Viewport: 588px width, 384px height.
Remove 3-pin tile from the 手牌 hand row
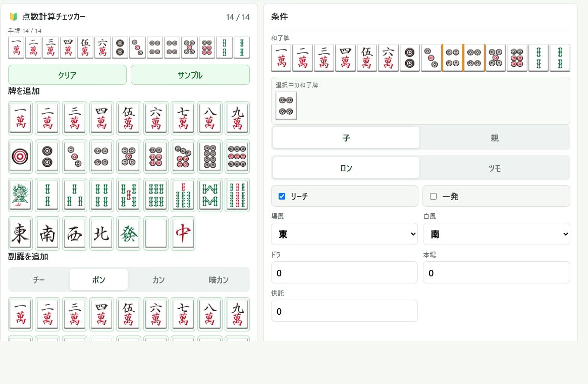(137, 47)
